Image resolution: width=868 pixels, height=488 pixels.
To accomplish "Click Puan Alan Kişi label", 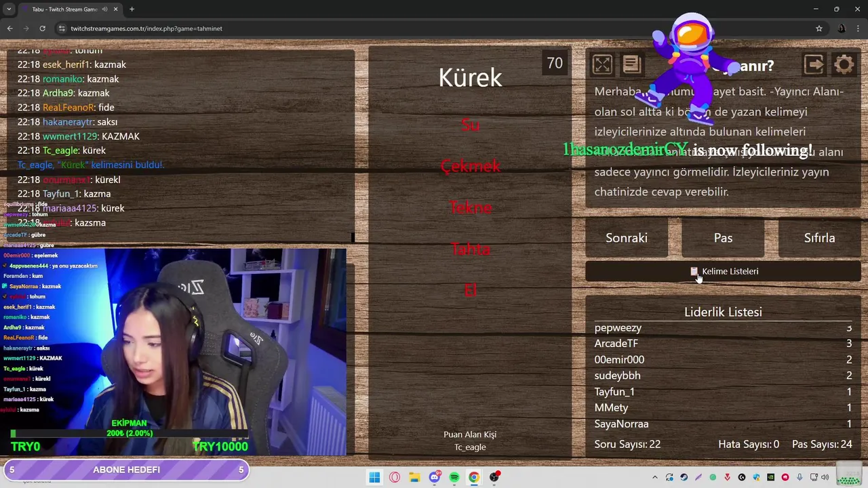I will pyautogui.click(x=470, y=434).
